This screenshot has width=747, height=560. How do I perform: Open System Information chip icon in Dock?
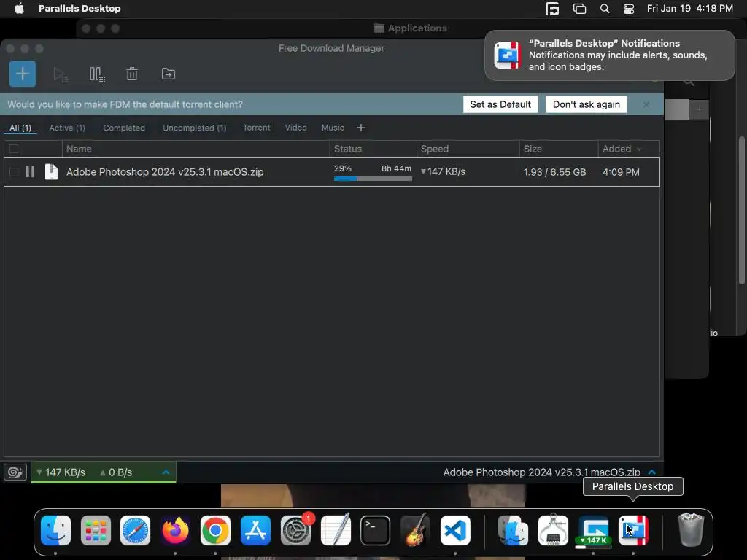pos(553,530)
